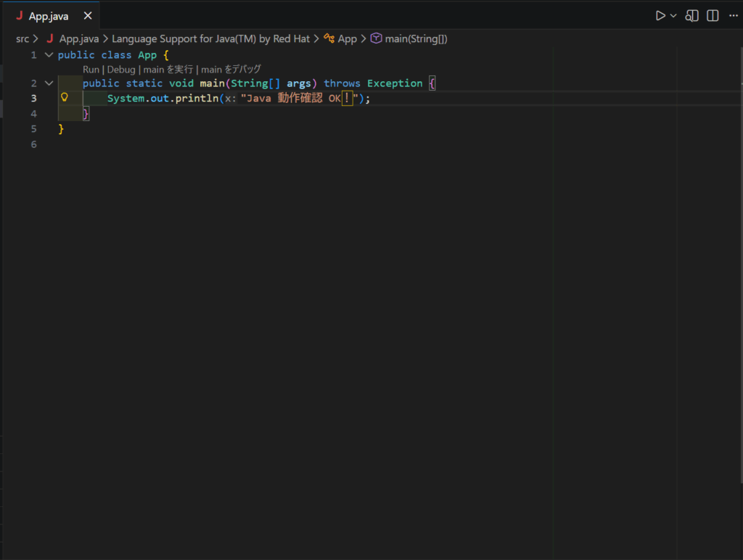Image resolution: width=743 pixels, height=560 pixels.
Task: Click the Debug code lens link
Action: click(121, 70)
